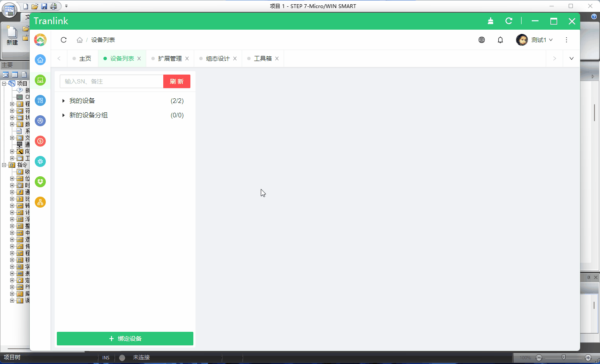Image resolution: width=600 pixels, height=364 pixels.
Task: Open the 测试1 user dropdown
Action: [x=542, y=40]
